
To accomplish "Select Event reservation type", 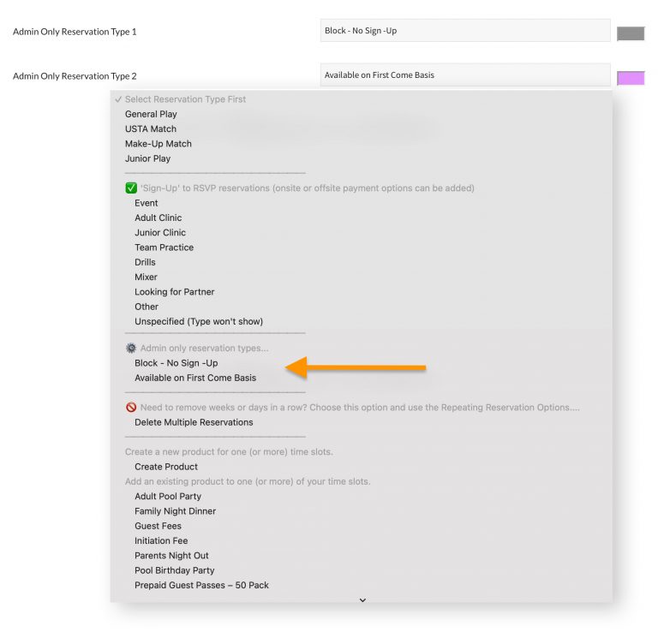I will coord(146,203).
